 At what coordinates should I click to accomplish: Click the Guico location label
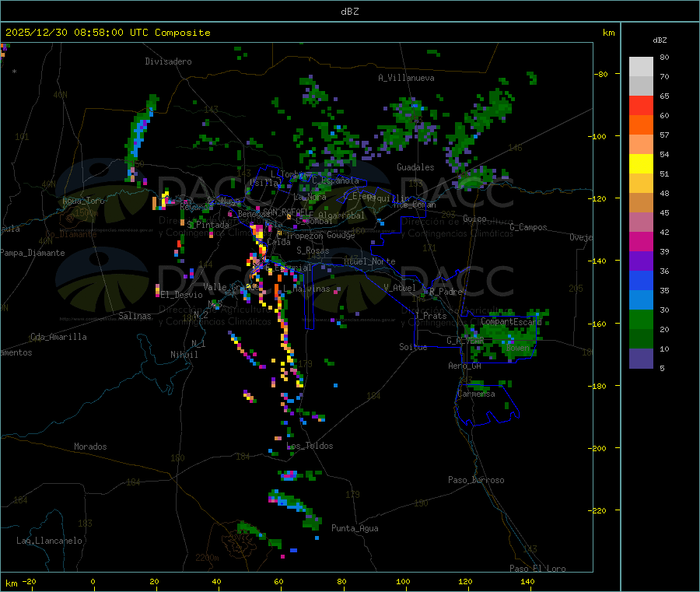point(474,219)
